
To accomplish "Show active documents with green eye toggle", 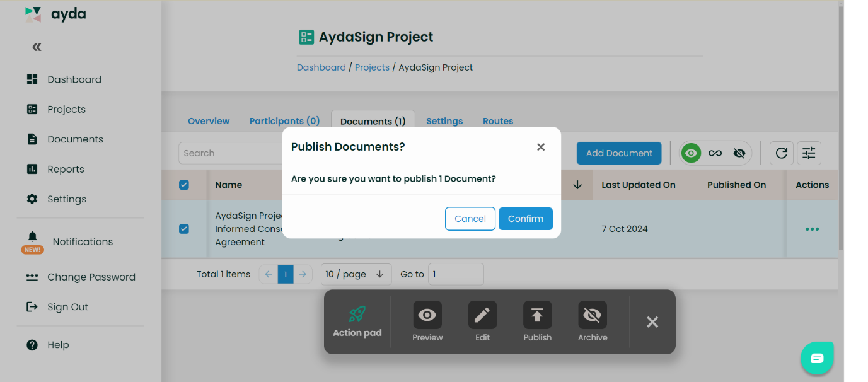I will 692,153.
